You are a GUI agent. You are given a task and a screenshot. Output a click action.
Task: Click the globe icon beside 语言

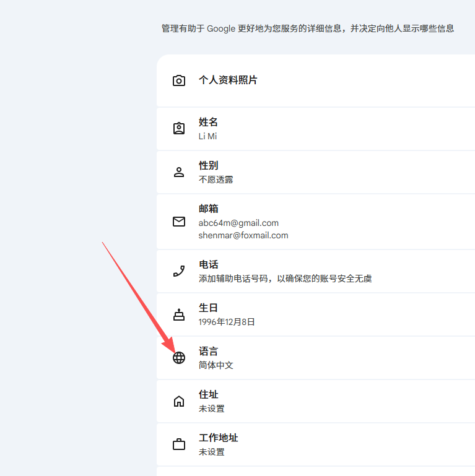point(179,358)
